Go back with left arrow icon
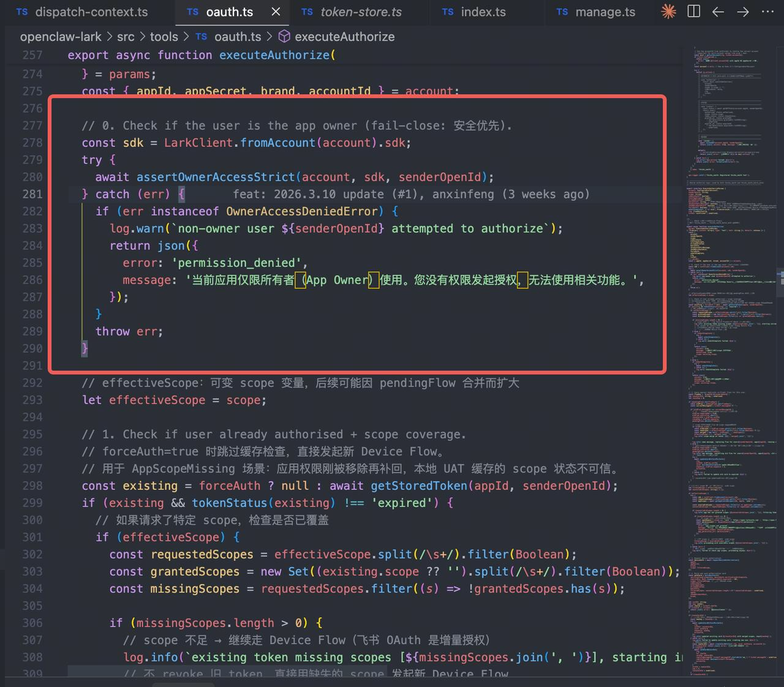 718,12
